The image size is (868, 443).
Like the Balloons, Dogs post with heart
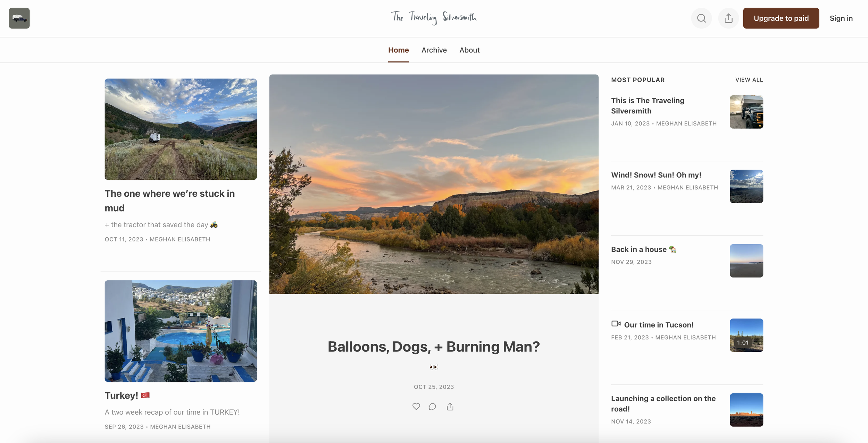(x=416, y=406)
